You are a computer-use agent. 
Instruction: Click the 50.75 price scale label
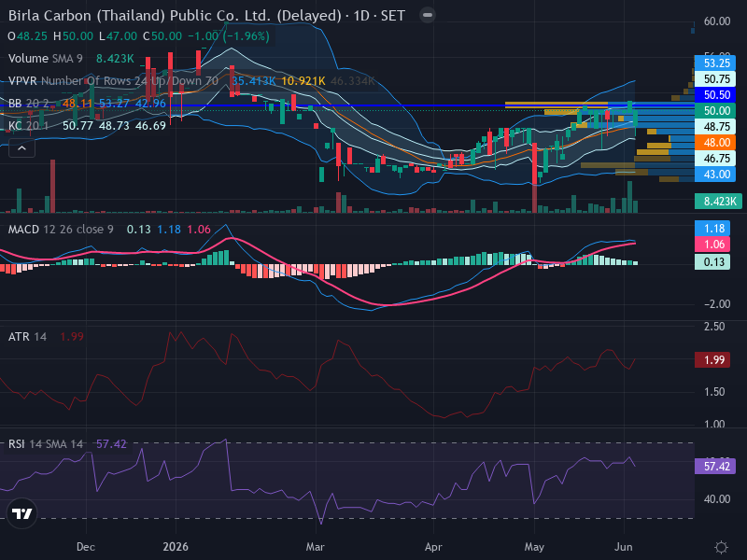pyautogui.click(x=715, y=79)
